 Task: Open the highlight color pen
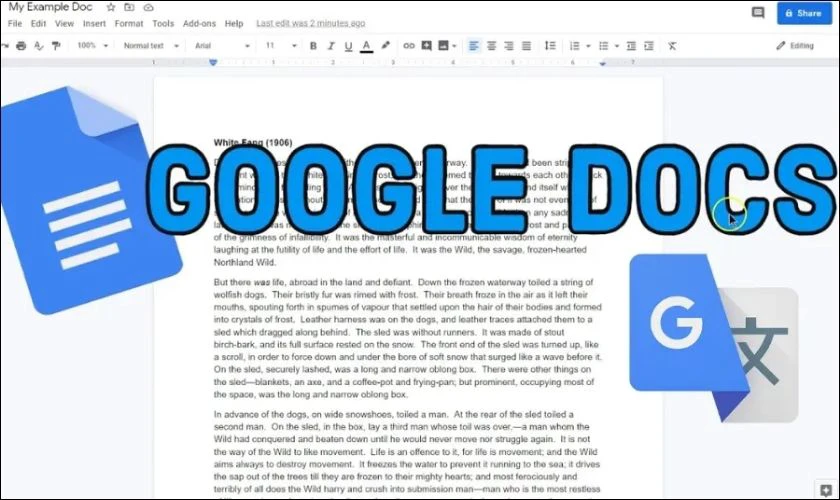point(385,46)
